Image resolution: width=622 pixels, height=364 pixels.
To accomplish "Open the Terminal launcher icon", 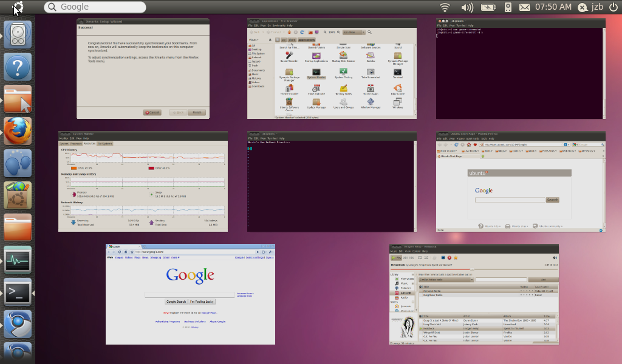I will tap(18, 292).
